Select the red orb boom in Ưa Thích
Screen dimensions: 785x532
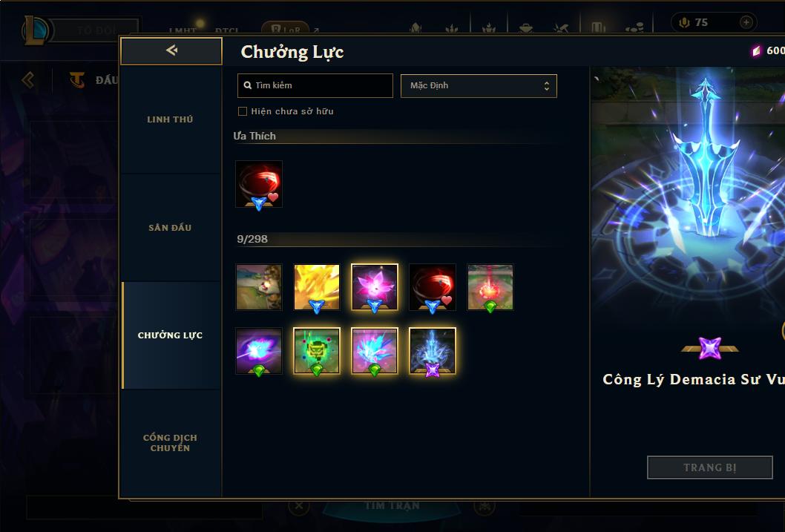[259, 184]
